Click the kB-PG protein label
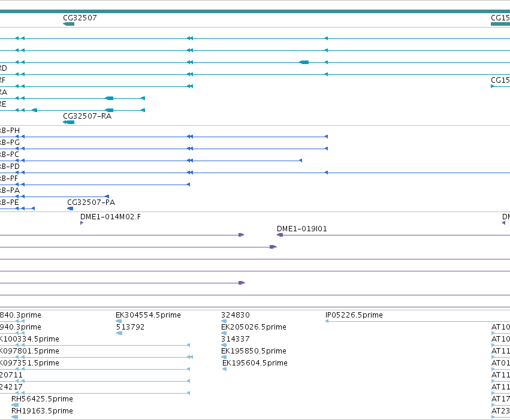Image resolution: width=510 pixels, height=420 pixels. pos(10,143)
